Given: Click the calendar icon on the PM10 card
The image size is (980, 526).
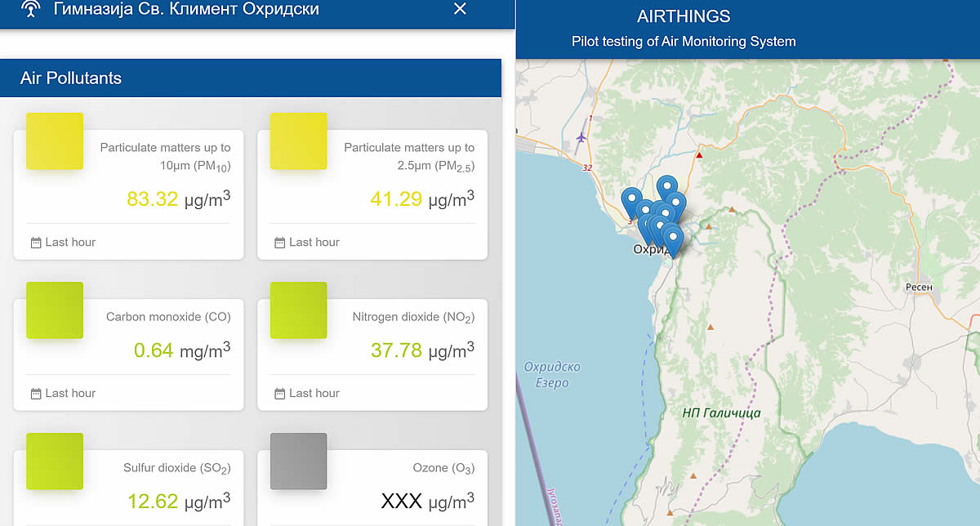Looking at the screenshot, I should [36, 243].
